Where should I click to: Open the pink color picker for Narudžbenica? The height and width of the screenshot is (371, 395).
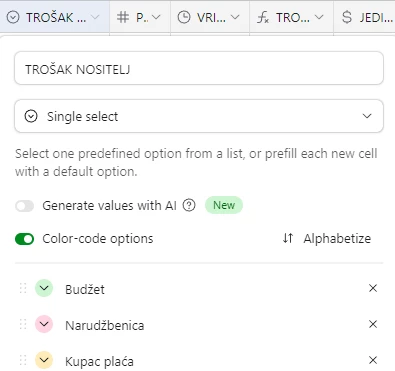[44, 324]
